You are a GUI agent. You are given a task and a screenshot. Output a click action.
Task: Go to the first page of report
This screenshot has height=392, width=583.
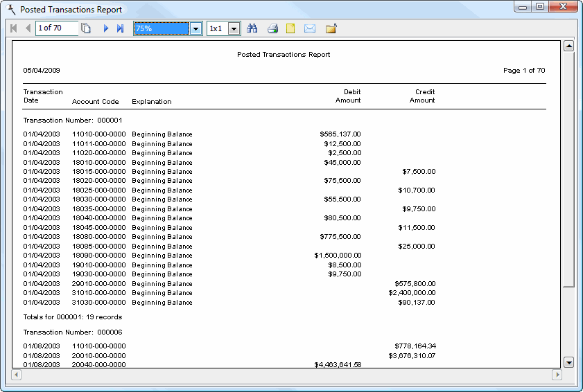tap(14, 28)
